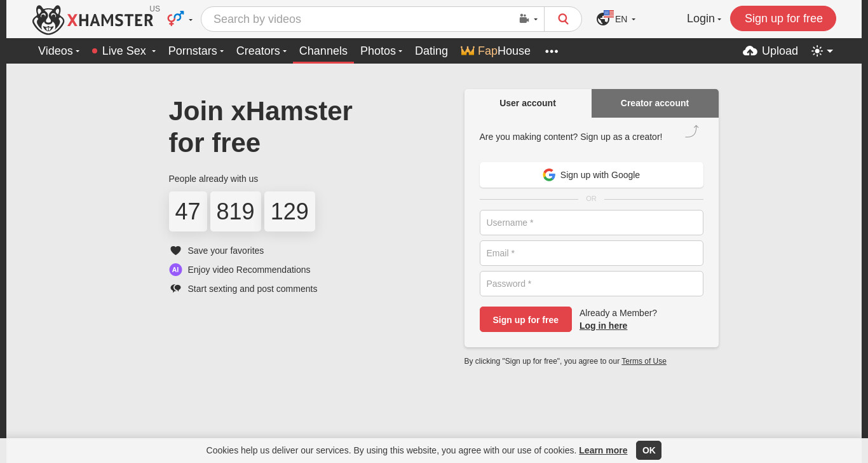The height and width of the screenshot is (463, 868).
Task: Click the FapHouse crown link
Action: tap(496, 51)
